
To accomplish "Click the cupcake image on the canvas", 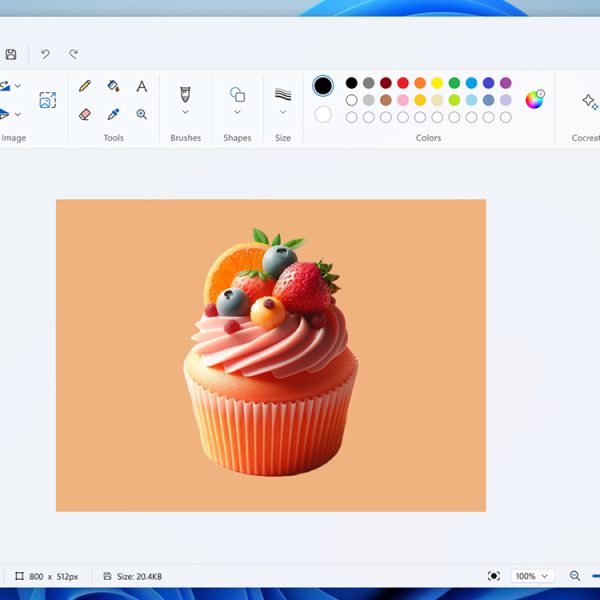I will coord(271,352).
